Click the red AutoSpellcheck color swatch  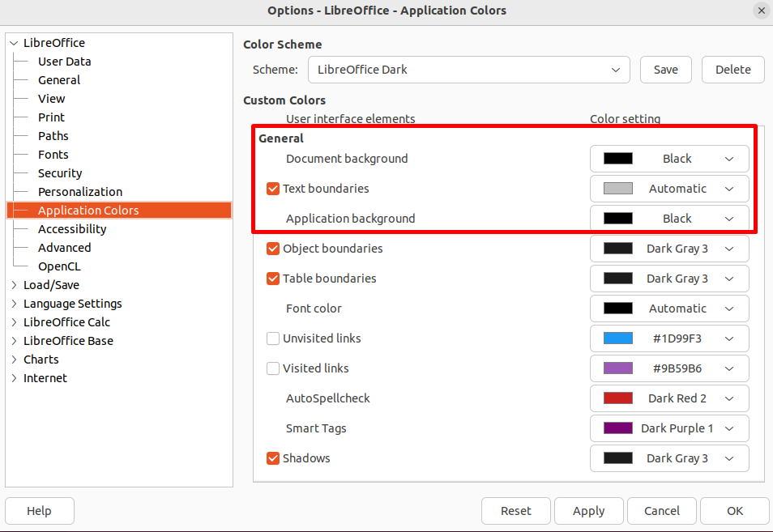617,398
